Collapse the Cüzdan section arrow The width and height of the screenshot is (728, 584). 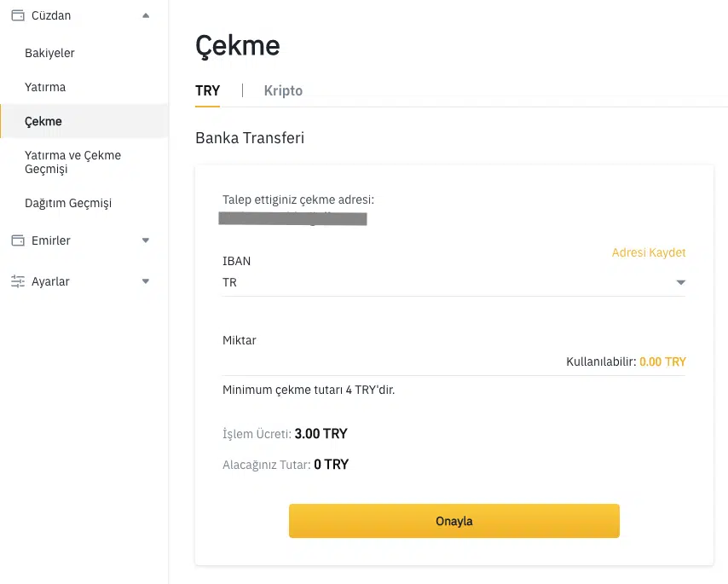coord(146,15)
